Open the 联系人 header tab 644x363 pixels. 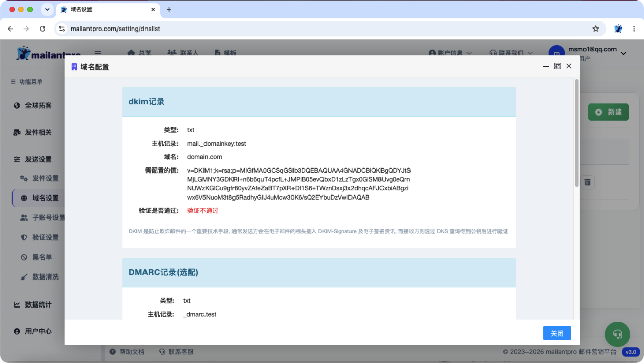point(183,53)
